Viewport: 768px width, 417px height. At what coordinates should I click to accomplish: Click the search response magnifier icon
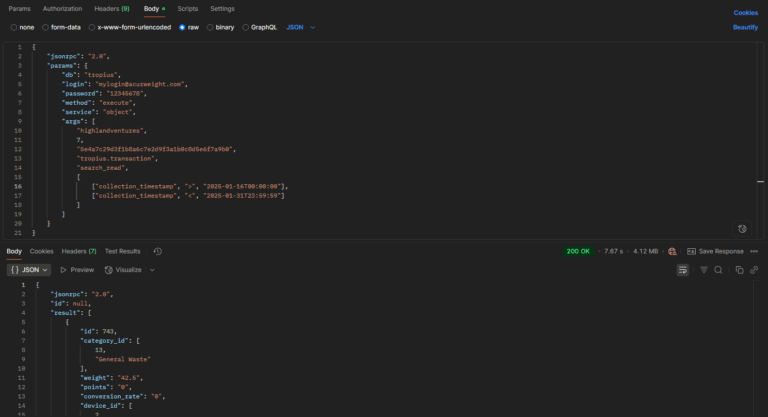pyautogui.click(x=718, y=270)
